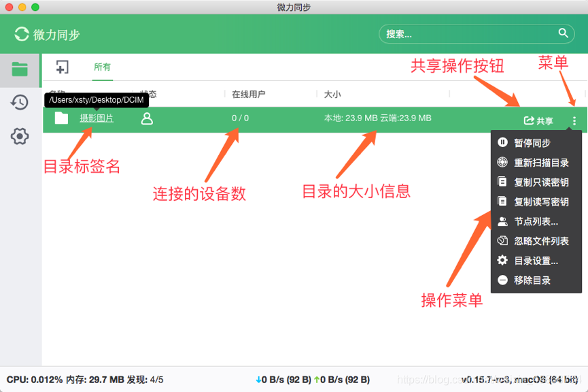
Task: Click the version v0.15.7 status text
Action: coord(519,380)
